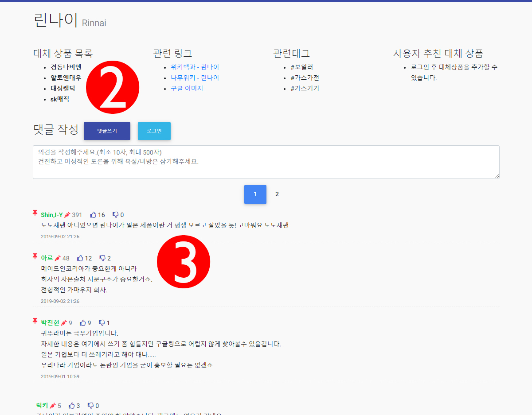Go to comment page 1
Screen dimensions: 532x415
tap(255, 194)
